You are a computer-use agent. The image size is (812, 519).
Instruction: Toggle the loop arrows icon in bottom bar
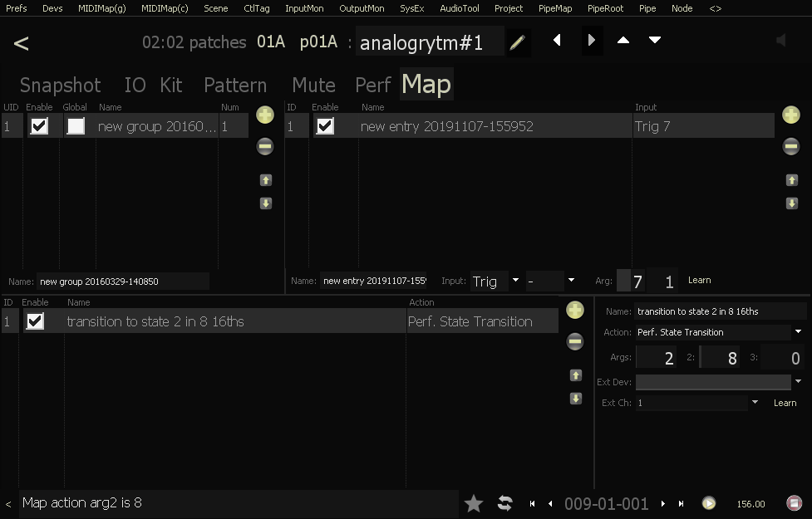tap(504, 503)
